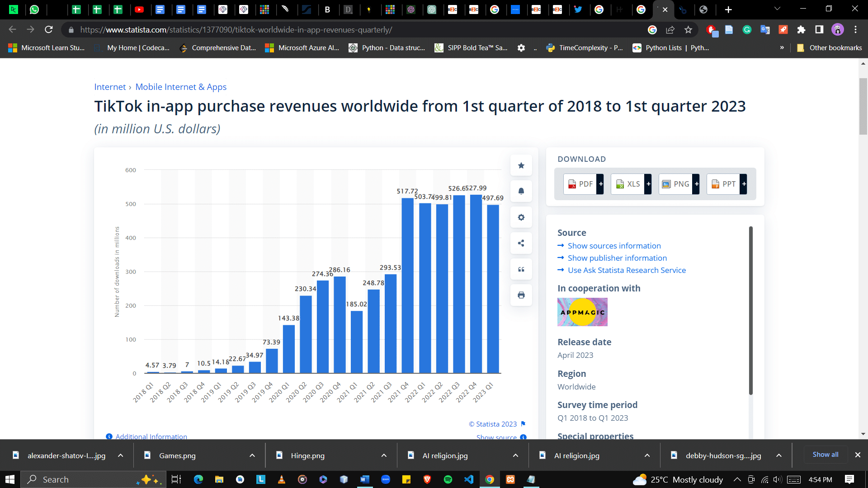The height and width of the screenshot is (488, 868).
Task: Open Microsoft Learn Stu... bookmark
Action: click(x=47, y=48)
